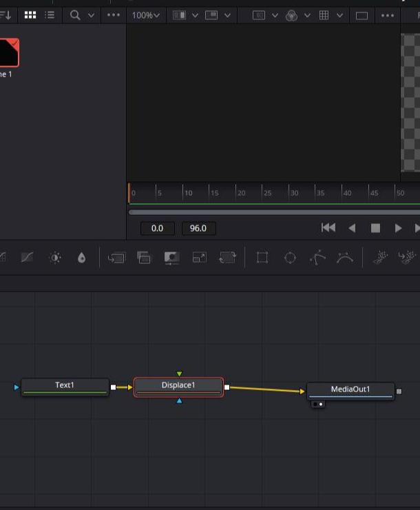This screenshot has height=510, width=420.
Task: Click the 96.0 render end field
Action: 198,228
